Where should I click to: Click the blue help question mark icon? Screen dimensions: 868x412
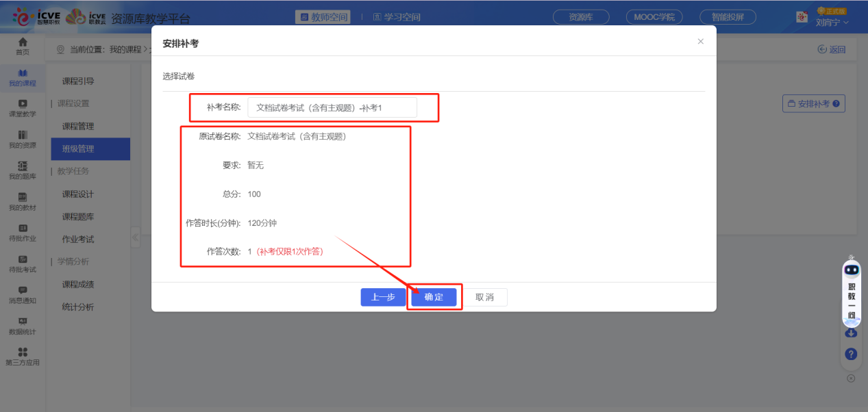(x=851, y=354)
